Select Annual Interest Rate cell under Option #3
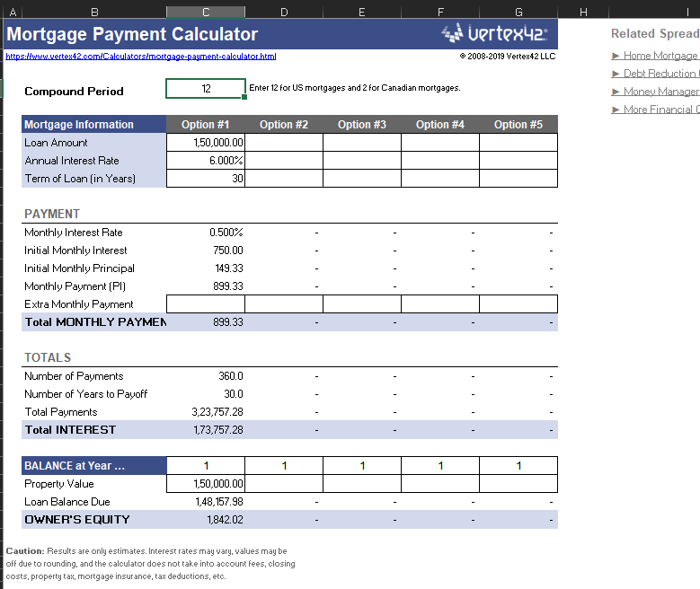This screenshot has width=700, height=589. (362, 160)
